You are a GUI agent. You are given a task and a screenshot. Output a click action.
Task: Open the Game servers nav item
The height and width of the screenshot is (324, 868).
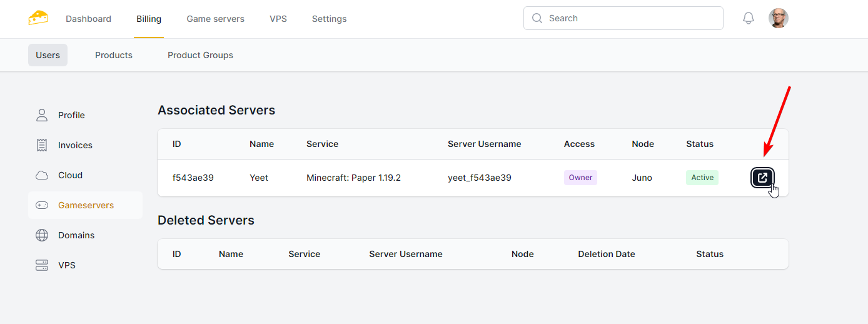[x=215, y=19]
